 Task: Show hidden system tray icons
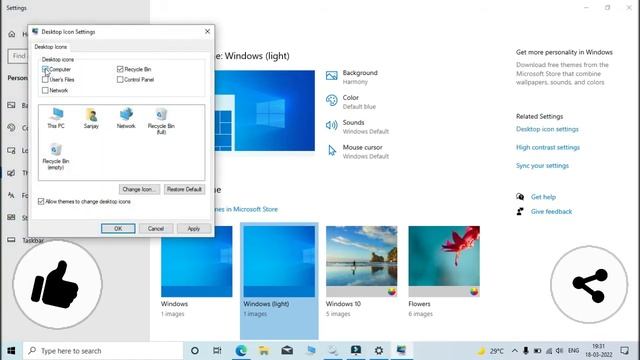(x=515, y=351)
